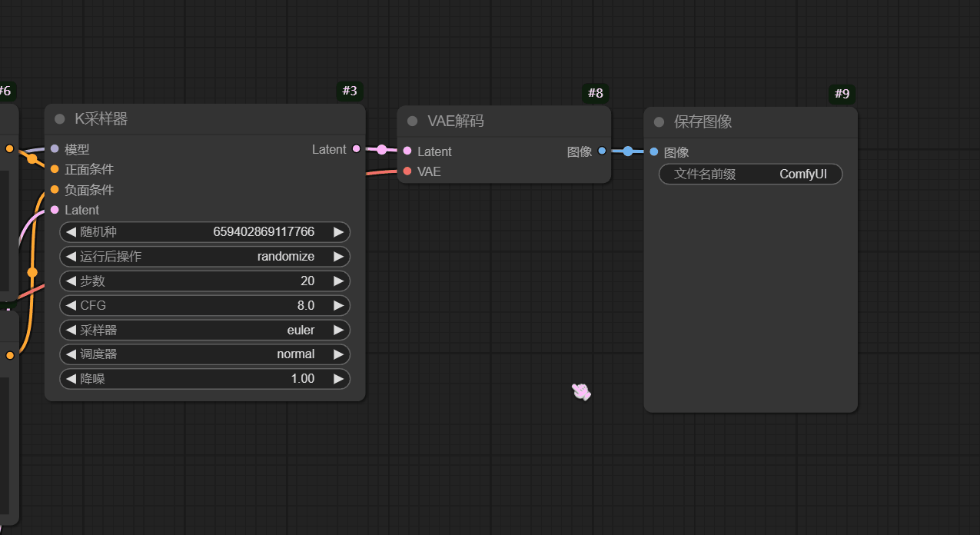Decrease 步数 with its left arrow
Image resolution: width=980 pixels, height=535 pixels.
[71, 281]
